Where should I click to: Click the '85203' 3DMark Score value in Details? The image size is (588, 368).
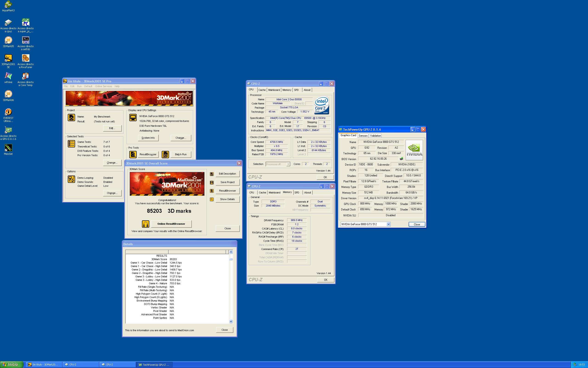click(x=173, y=259)
